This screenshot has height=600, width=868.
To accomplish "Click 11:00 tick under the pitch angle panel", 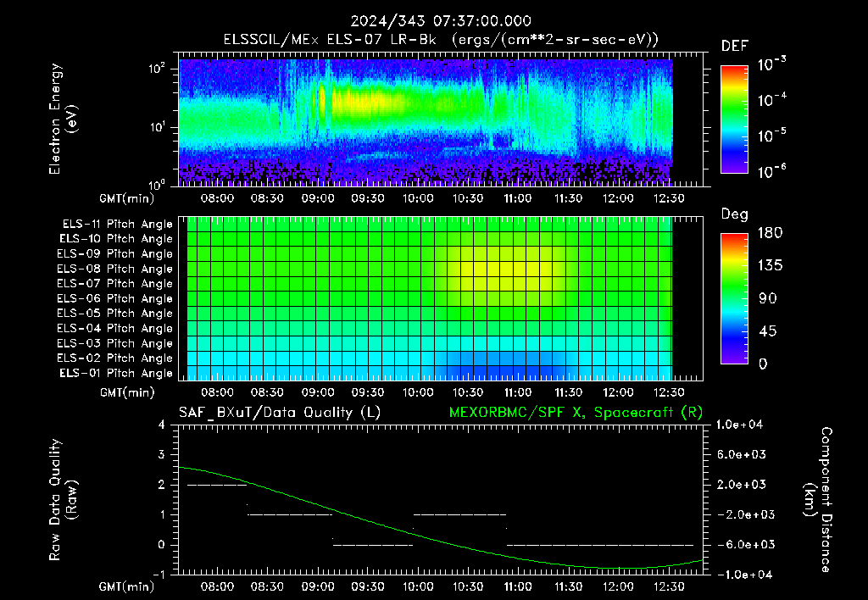I will click(518, 392).
